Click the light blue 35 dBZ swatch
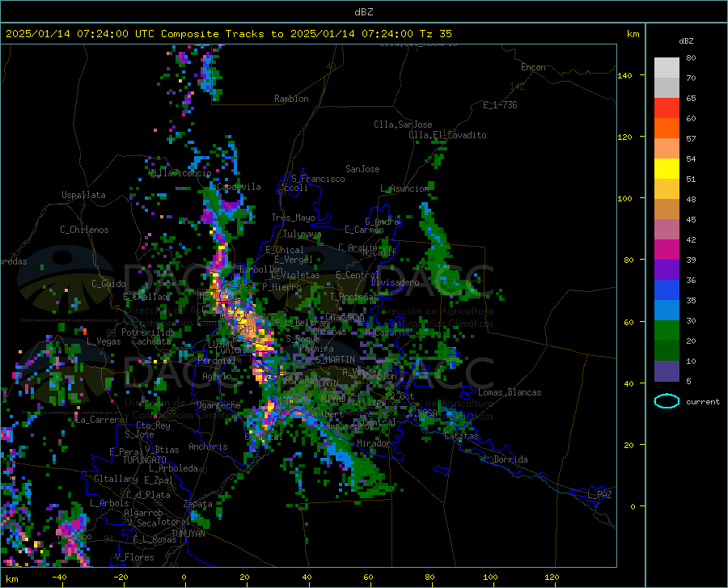Viewport: 728px width, 588px height. tap(667, 311)
